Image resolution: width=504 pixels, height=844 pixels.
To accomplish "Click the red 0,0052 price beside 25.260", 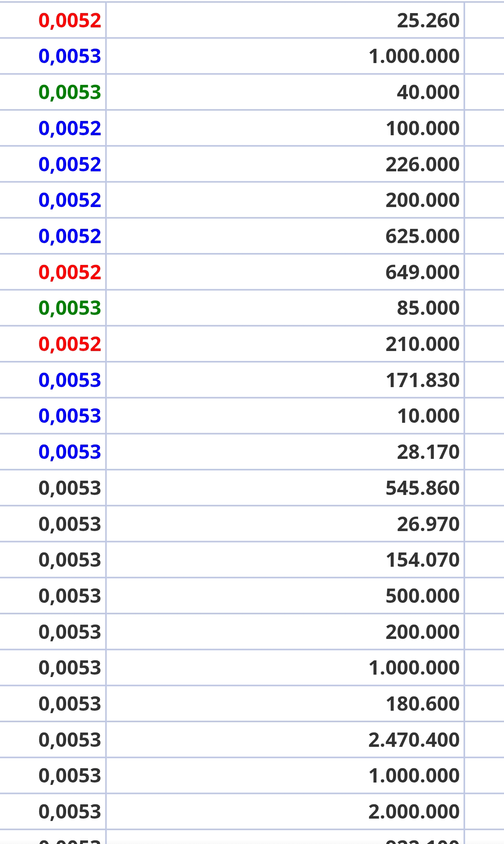I will pyautogui.click(x=70, y=21).
